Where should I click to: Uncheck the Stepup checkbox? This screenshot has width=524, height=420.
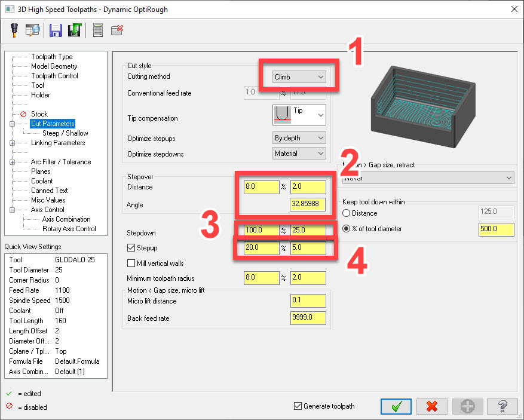pyautogui.click(x=131, y=248)
